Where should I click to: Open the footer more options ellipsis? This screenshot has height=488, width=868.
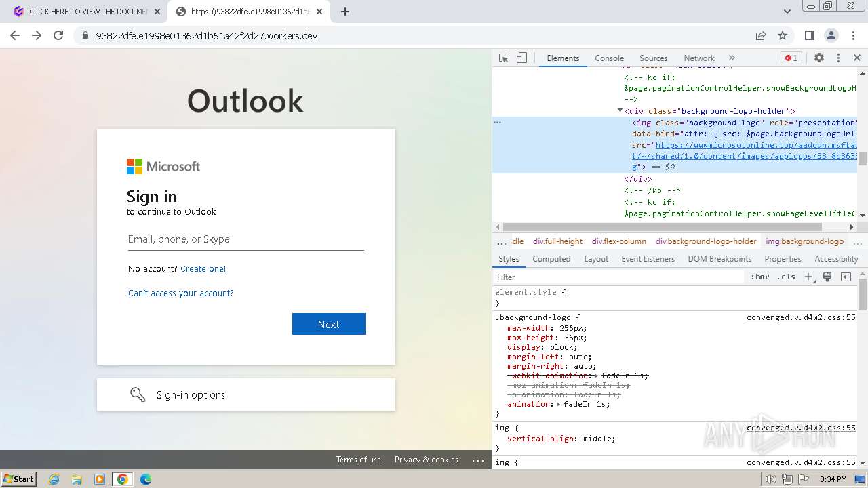[478, 460]
